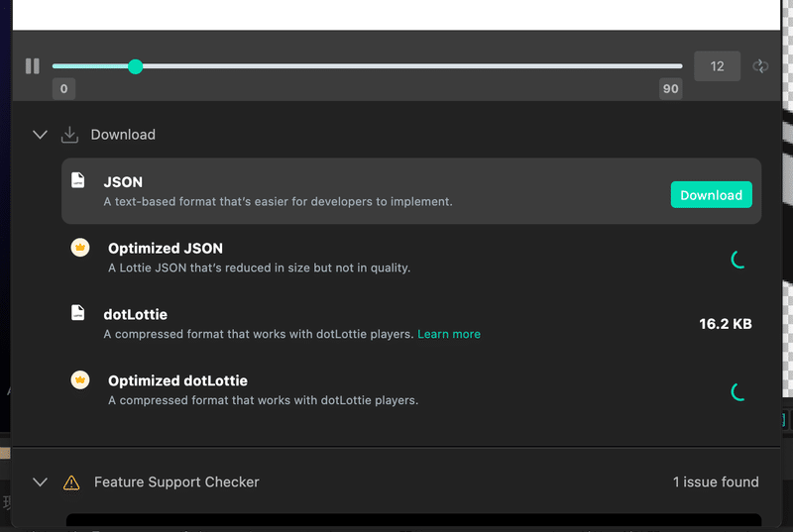The height and width of the screenshot is (532, 793).
Task: Collapse the Feature Support Checker chevron
Action: coord(40,482)
